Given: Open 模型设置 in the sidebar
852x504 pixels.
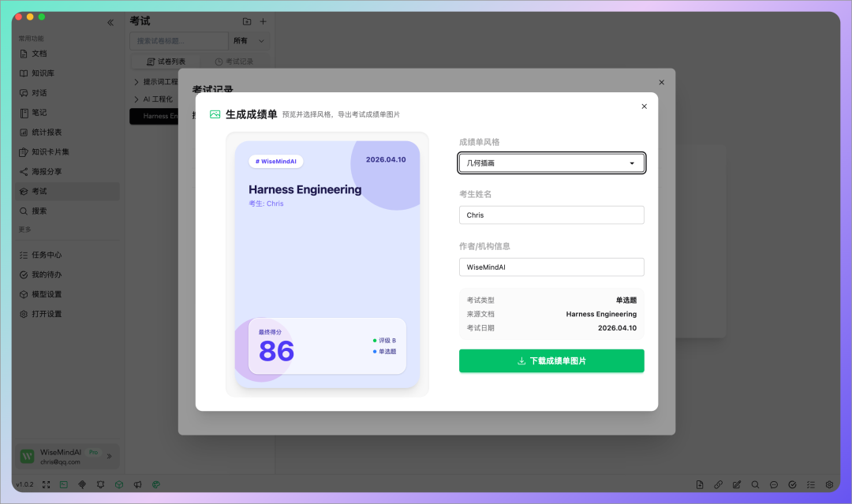Looking at the screenshot, I should pyautogui.click(x=67, y=294).
